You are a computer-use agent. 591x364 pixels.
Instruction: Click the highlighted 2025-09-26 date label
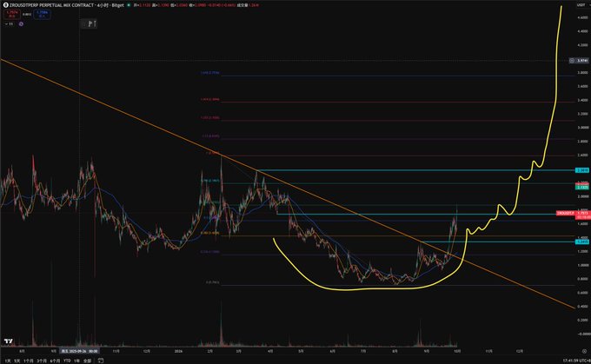click(80, 351)
